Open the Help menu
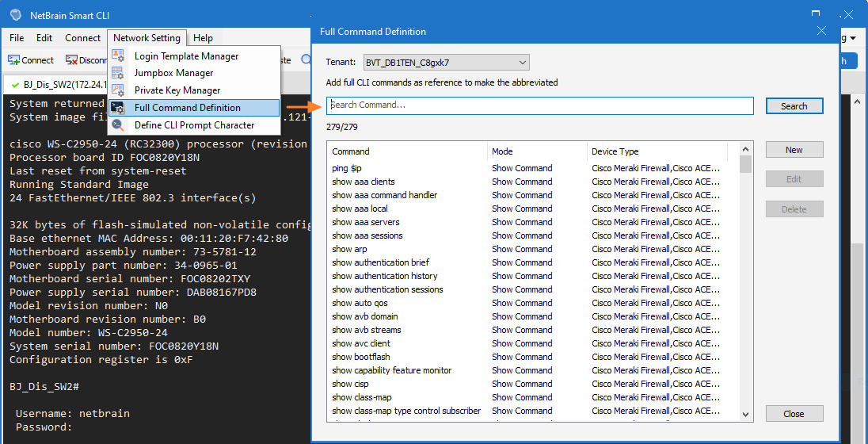This screenshot has height=444, width=868. (204, 38)
